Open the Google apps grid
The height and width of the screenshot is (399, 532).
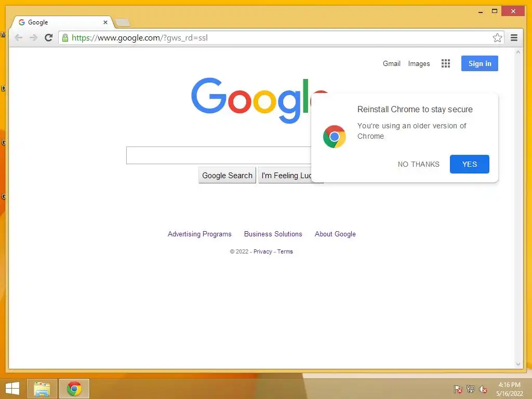pos(445,63)
